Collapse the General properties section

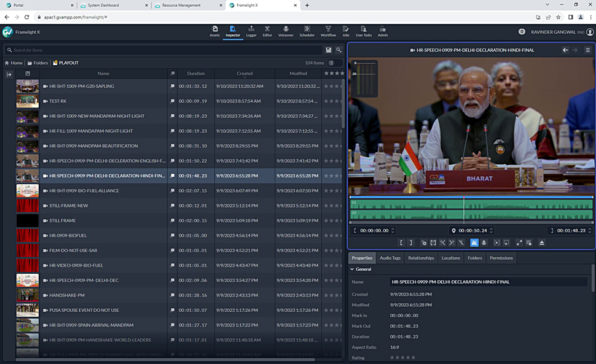tap(353, 269)
